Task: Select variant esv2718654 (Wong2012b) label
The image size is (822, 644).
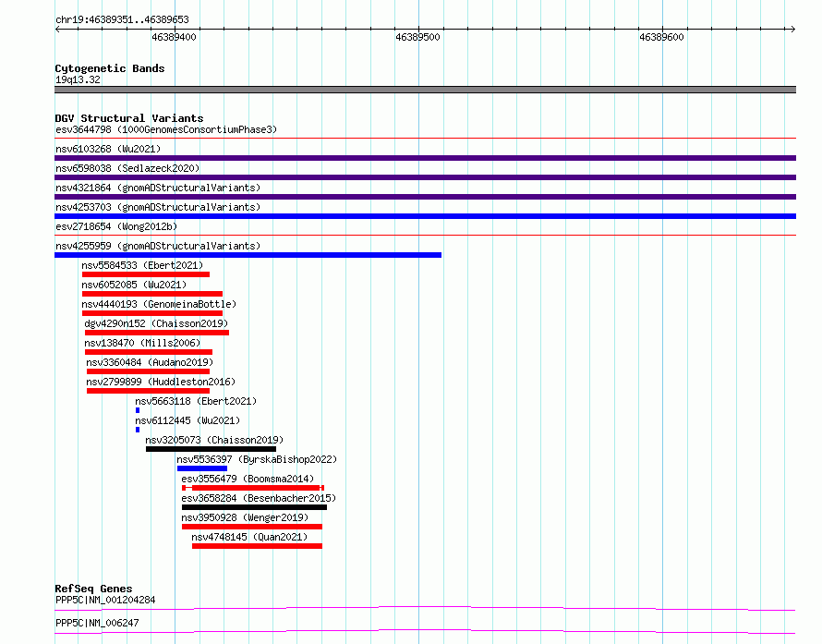Action: [116, 226]
